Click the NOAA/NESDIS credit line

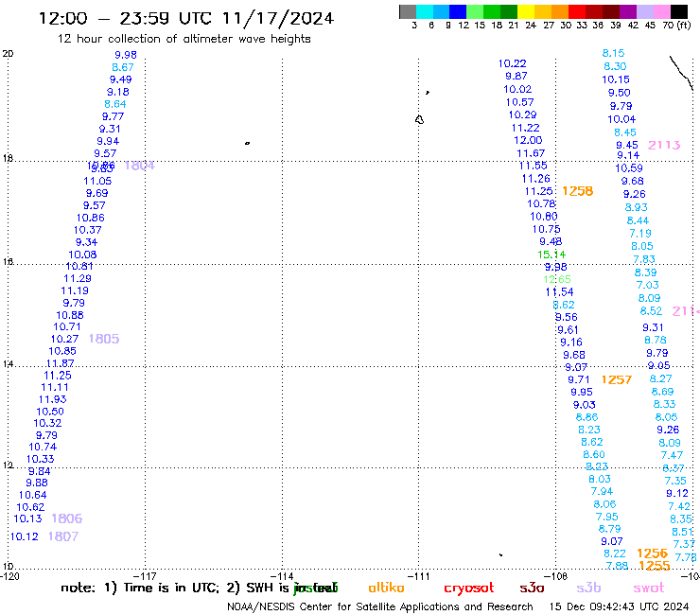pyautogui.click(x=380, y=607)
